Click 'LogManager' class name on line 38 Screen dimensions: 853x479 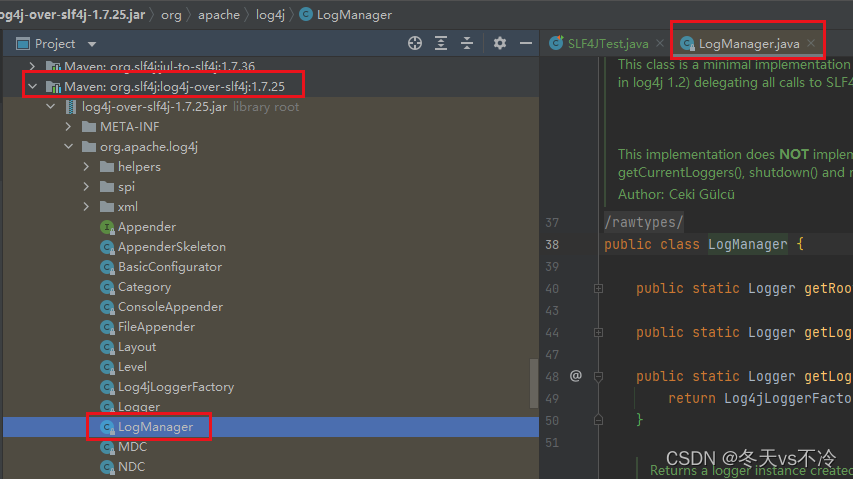coord(747,245)
